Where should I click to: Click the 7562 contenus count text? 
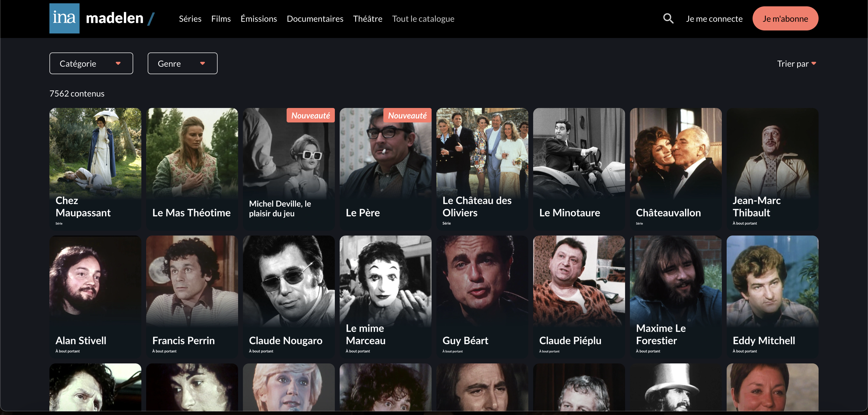(77, 93)
